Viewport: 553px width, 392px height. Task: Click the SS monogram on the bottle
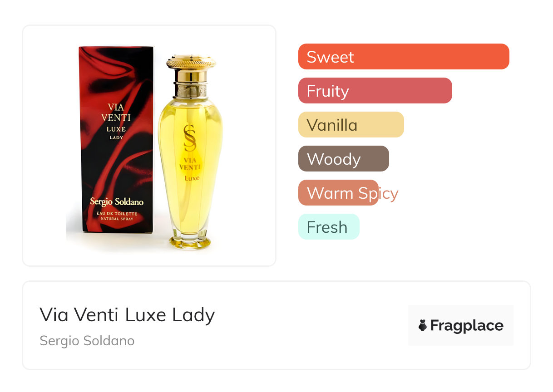(190, 138)
